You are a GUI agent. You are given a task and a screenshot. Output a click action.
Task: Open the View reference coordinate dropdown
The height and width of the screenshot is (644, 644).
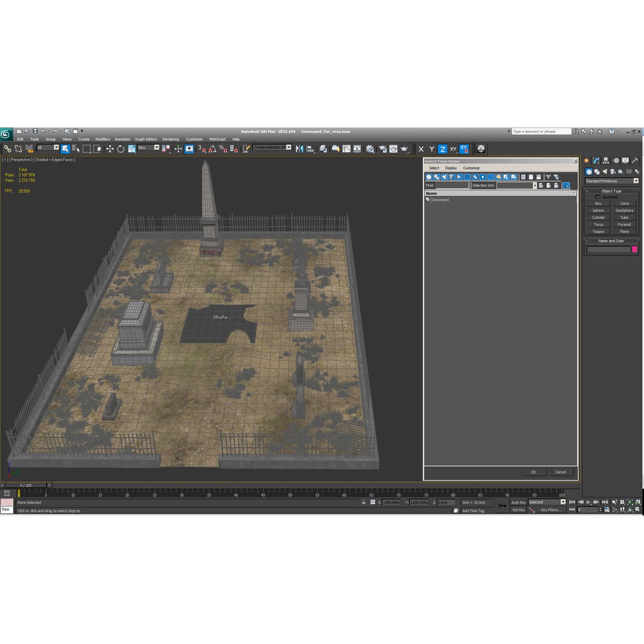tap(148, 147)
